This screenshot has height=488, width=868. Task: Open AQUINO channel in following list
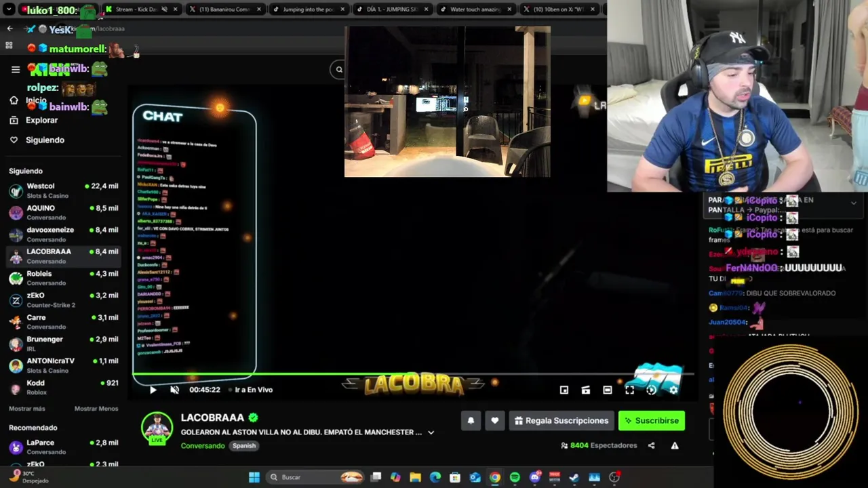tap(63, 212)
